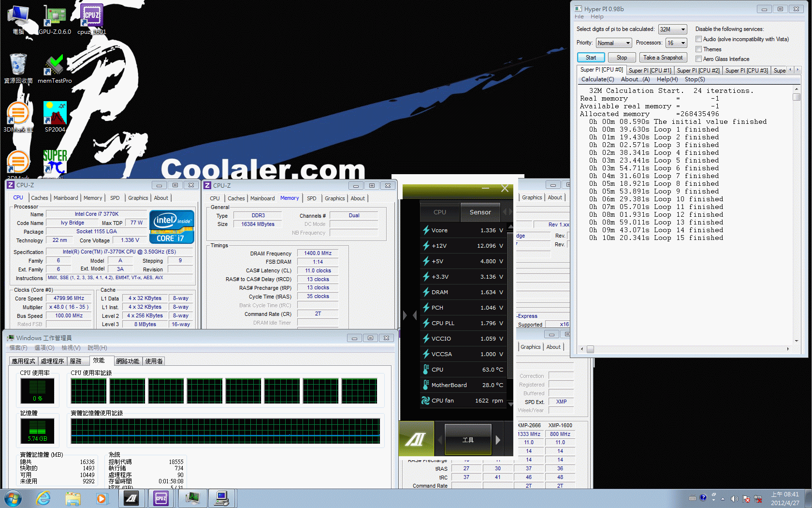The width and height of the screenshot is (812, 508).
Task: Open About tab in left CPU-Z
Action: point(161,198)
